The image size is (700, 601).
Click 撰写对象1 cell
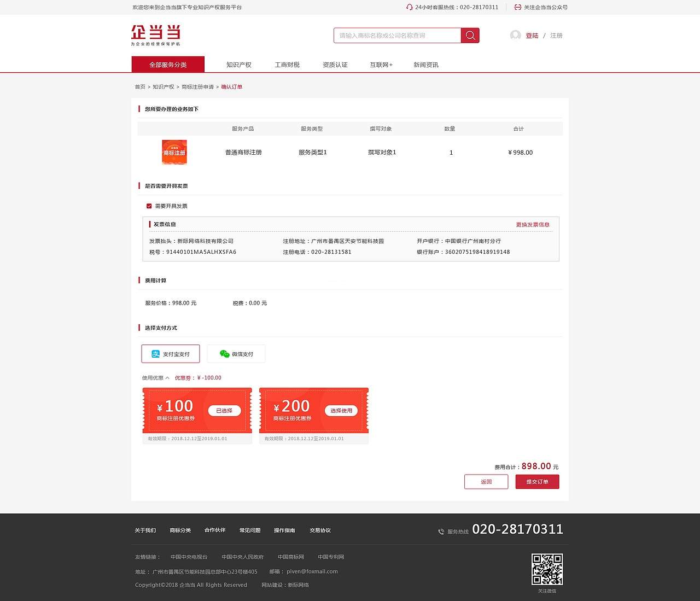point(382,153)
